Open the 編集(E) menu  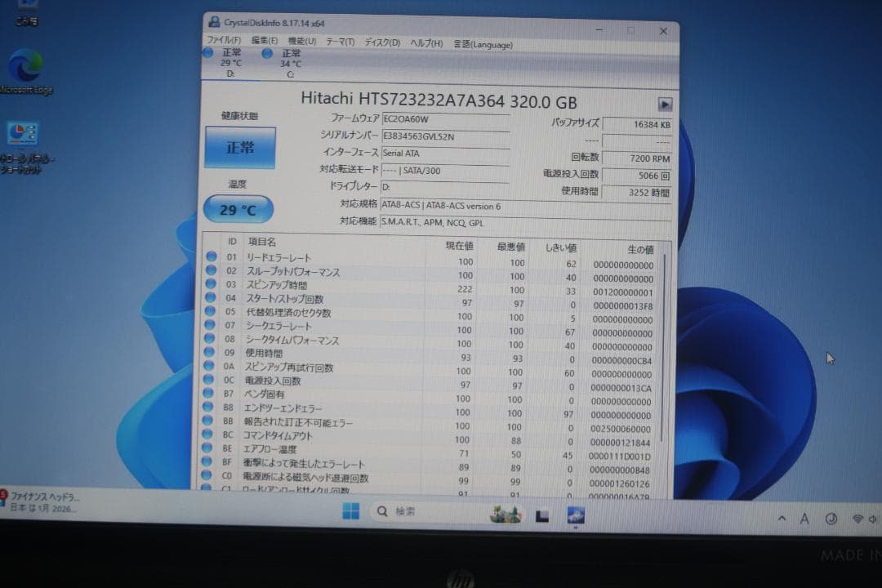[265, 41]
